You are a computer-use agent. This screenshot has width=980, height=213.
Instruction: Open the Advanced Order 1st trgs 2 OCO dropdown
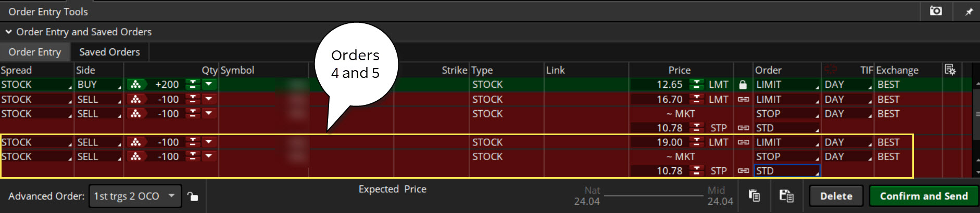tap(135, 196)
